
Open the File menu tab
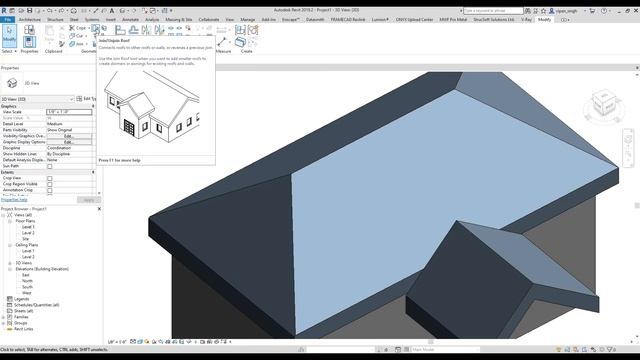coord(7,20)
